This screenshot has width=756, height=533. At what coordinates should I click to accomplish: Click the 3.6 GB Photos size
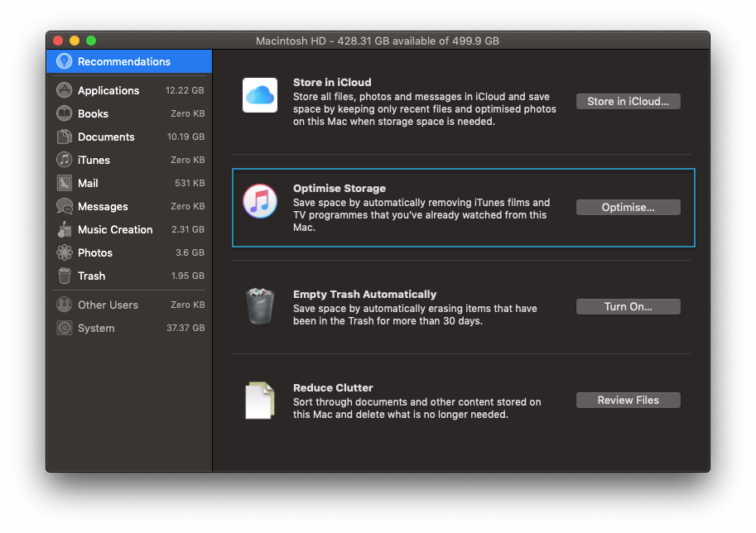pyautogui.click(x=190, y=252)
